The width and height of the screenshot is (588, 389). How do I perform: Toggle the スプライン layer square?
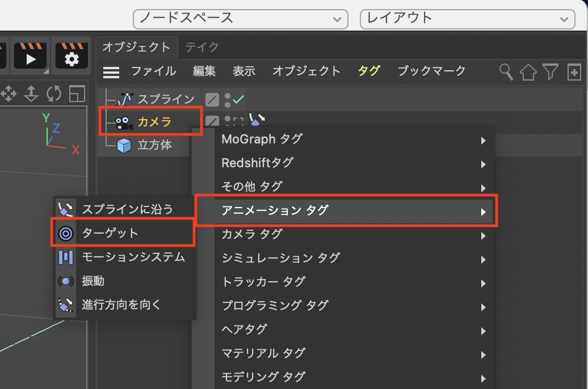pyautogui.click(x=212, y=100)
